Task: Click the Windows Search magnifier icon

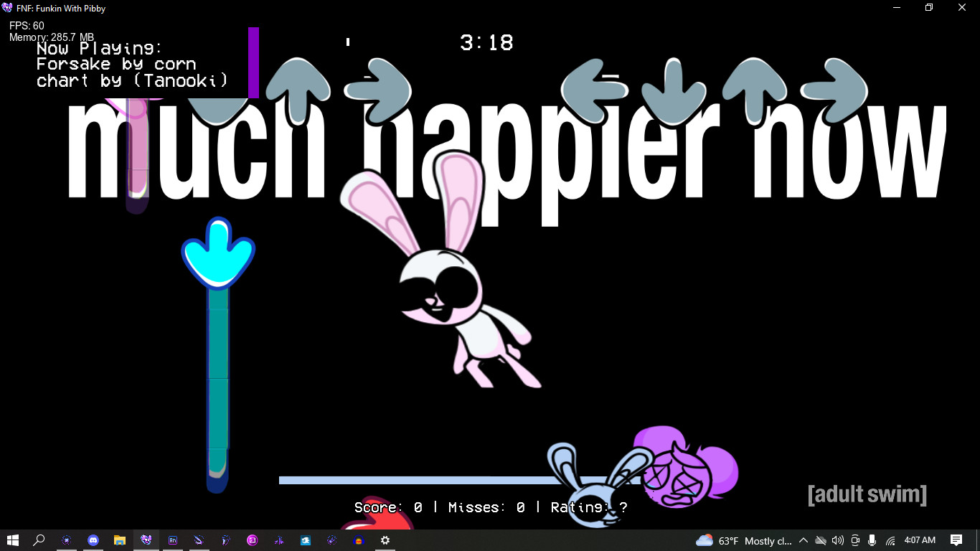Action: 39,541
